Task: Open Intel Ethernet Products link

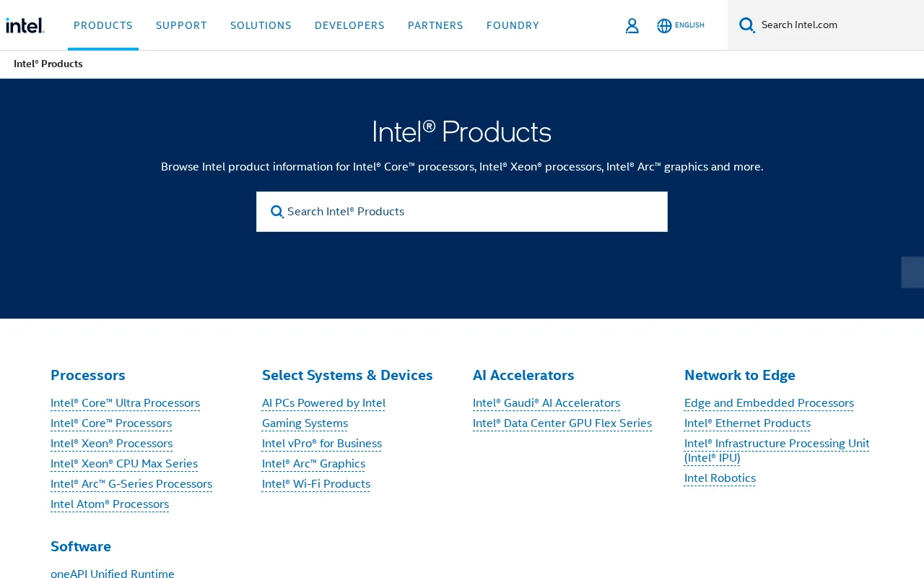Action: coord(747,423)
